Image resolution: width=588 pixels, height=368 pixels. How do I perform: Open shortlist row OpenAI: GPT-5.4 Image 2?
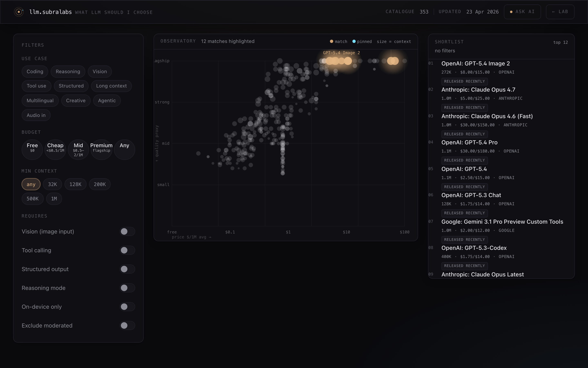(501, 72)
